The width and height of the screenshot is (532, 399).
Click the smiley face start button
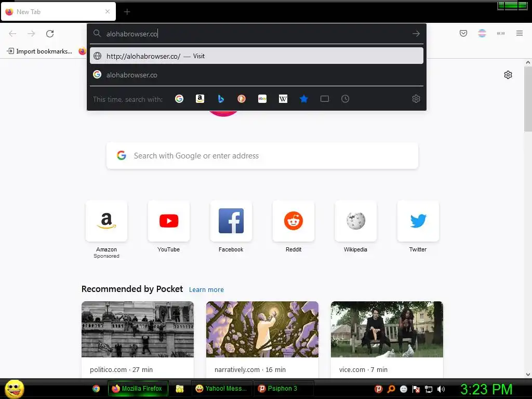tap(14, 389)
